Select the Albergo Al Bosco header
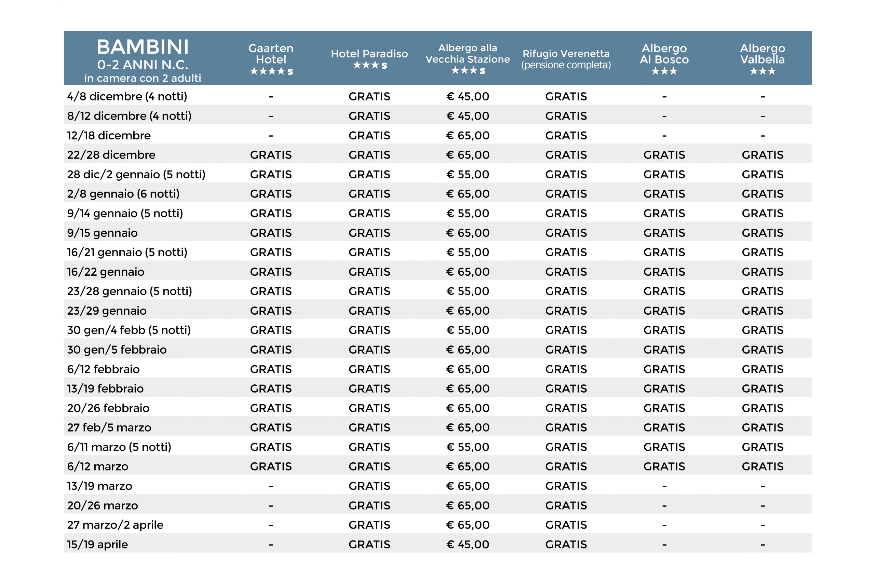 coord(664,59)
